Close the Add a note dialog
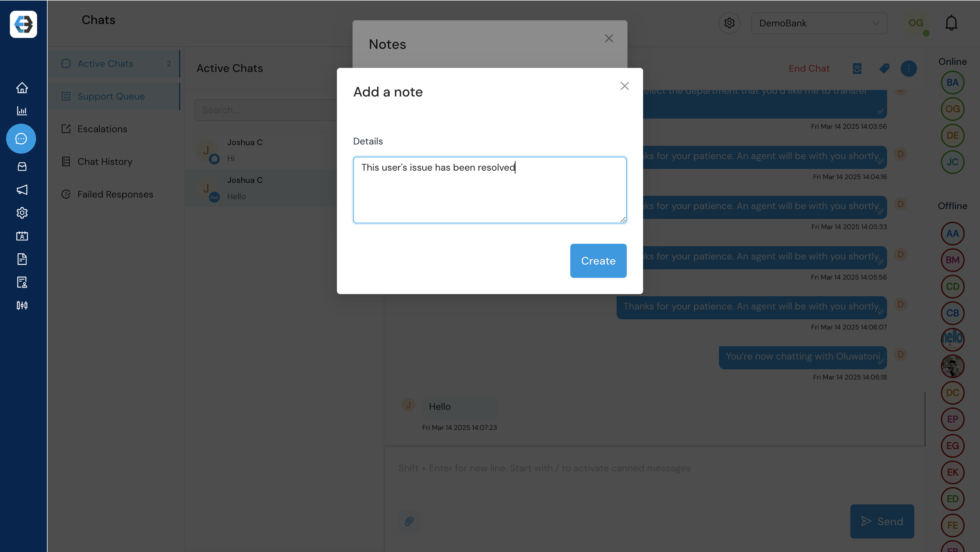 (624, 86)
